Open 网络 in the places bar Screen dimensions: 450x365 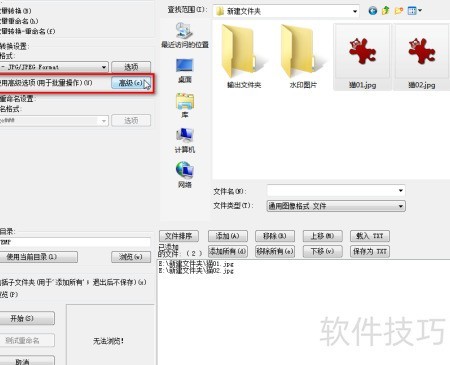[x=185, y=175]
